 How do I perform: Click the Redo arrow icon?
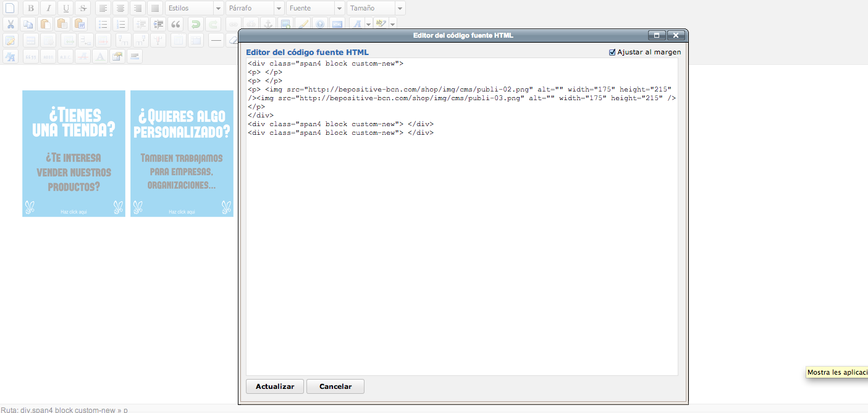[x=213, y=24]
